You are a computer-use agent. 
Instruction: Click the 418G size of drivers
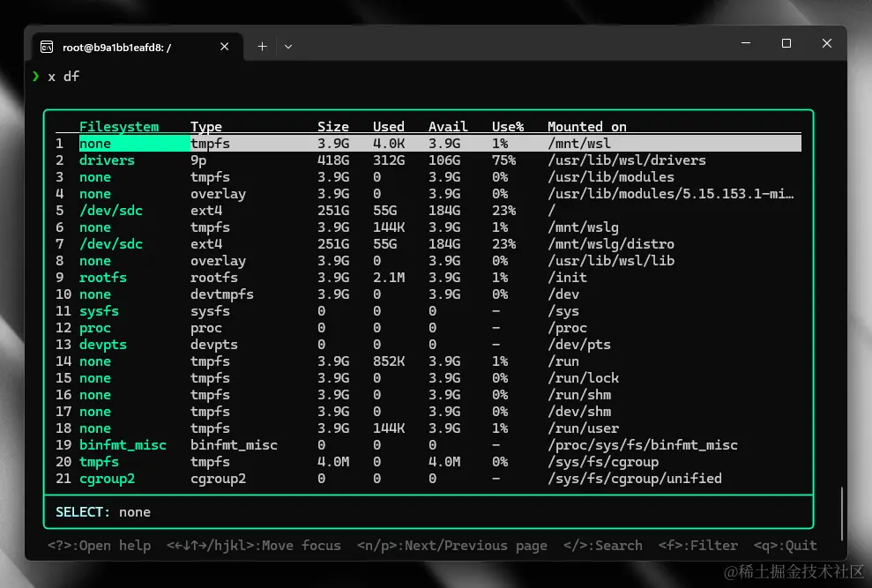click(x=333, y=160)
